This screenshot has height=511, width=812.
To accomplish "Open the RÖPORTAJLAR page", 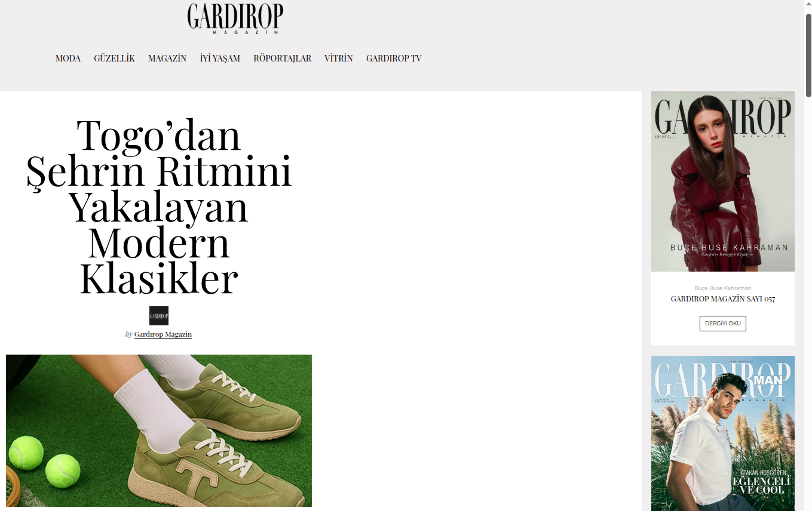I will coord(283,59).
